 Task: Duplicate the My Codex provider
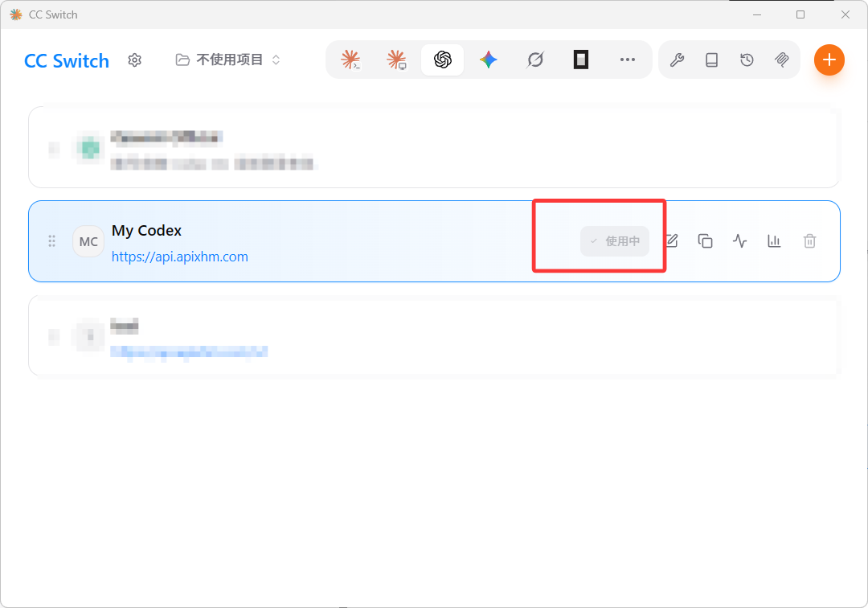click(705, 241)
